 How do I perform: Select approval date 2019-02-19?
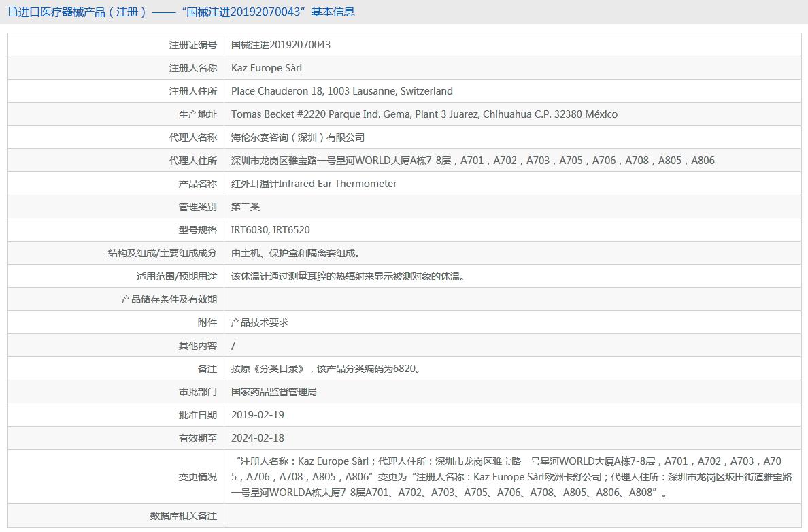click(x=258, y=415)
